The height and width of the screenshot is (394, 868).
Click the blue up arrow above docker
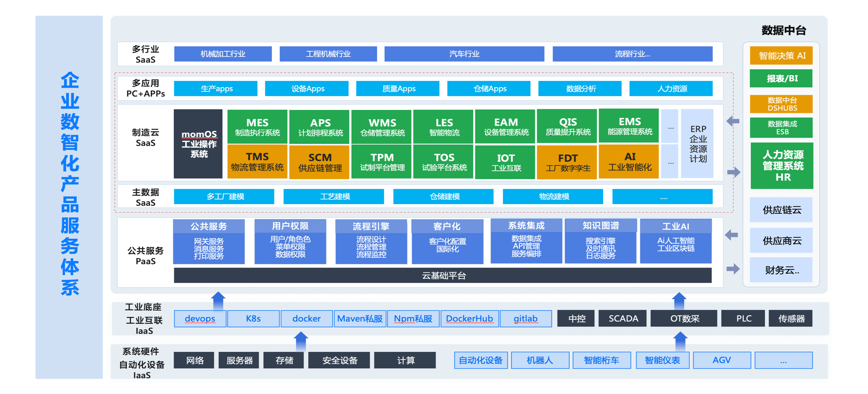pyautogui.click(x=301, y=341)
